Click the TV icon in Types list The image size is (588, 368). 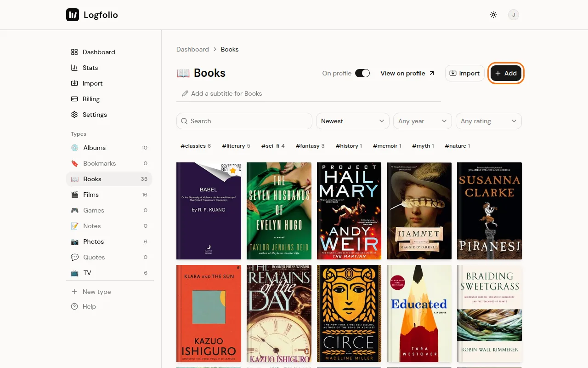pos(74,273)
